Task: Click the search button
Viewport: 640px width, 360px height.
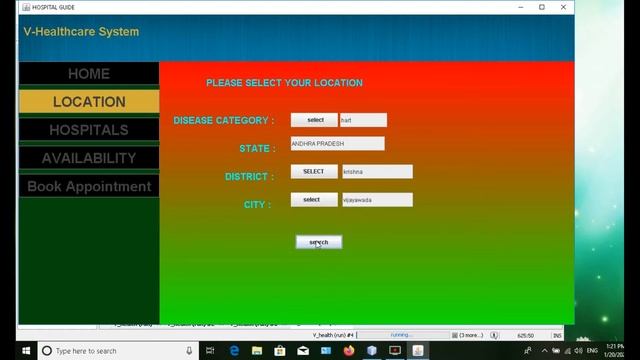Action: [x=319, y=242]
